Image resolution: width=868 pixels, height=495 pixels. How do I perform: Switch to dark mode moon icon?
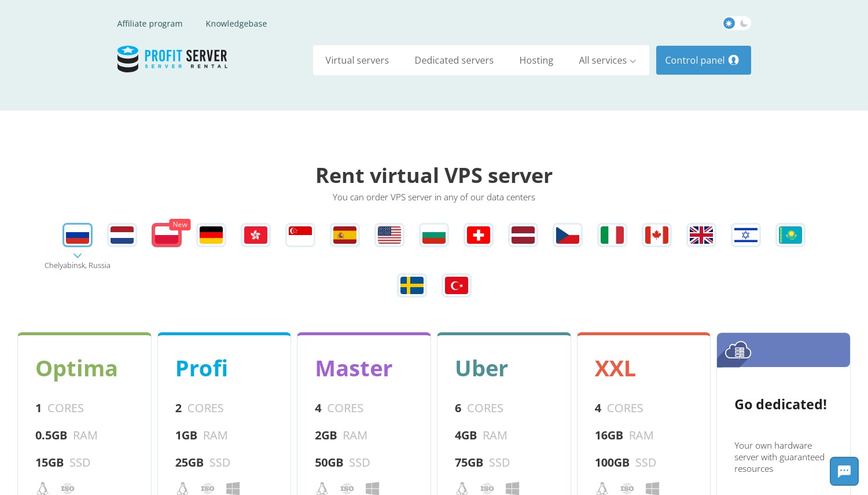click(744, 23)
